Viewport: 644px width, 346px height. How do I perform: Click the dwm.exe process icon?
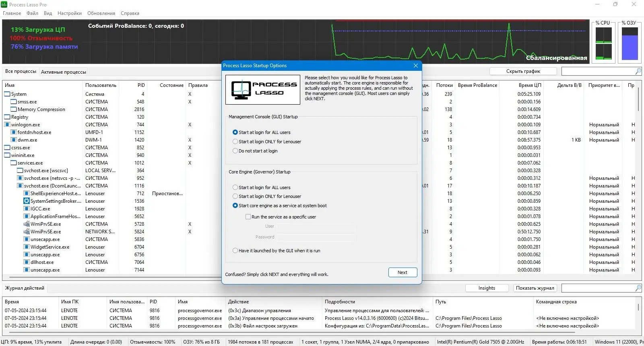(14, 140)
